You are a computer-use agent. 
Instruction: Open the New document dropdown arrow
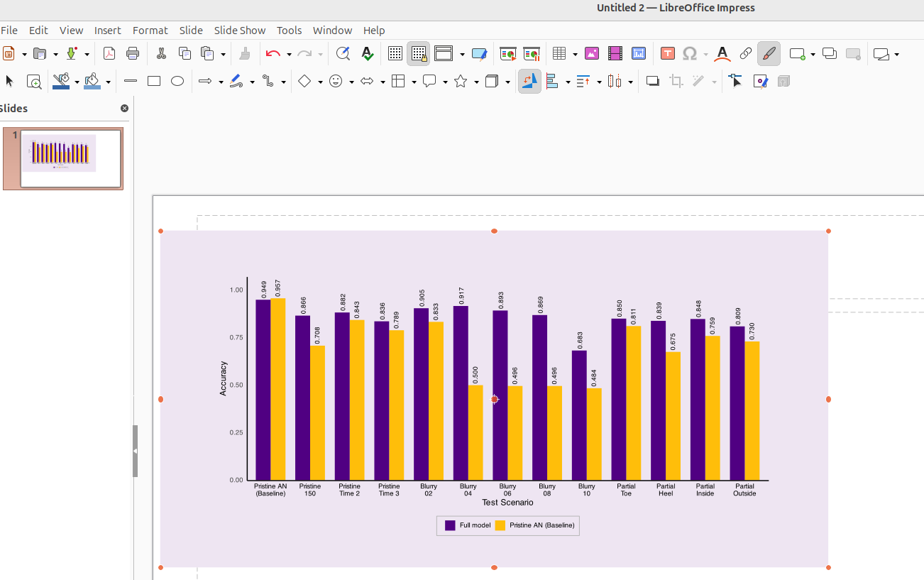[x=24, y=54]
